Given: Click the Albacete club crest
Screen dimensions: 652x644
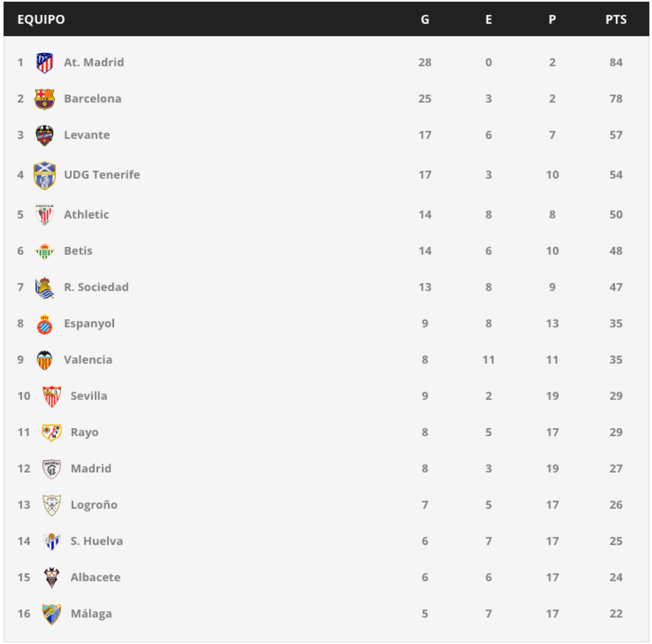Looking at the screenshot, I should click(x=52, y=577).
